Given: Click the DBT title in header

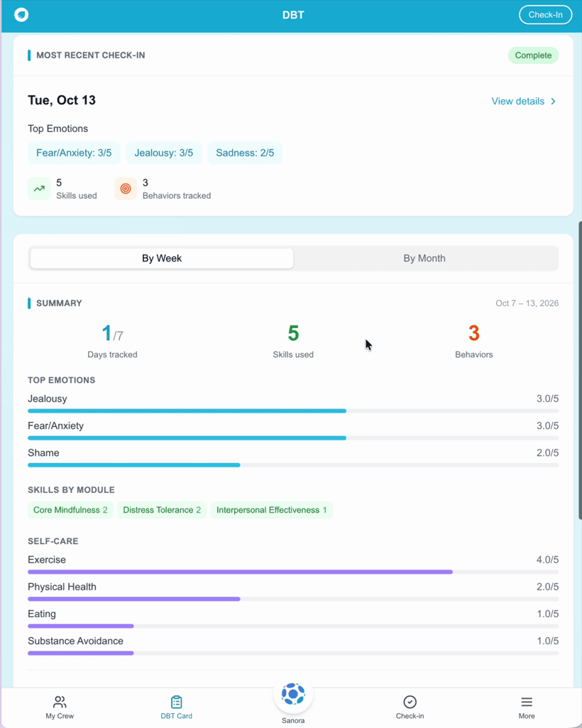Looking at the screenshot, I should (x=293, y=15).
